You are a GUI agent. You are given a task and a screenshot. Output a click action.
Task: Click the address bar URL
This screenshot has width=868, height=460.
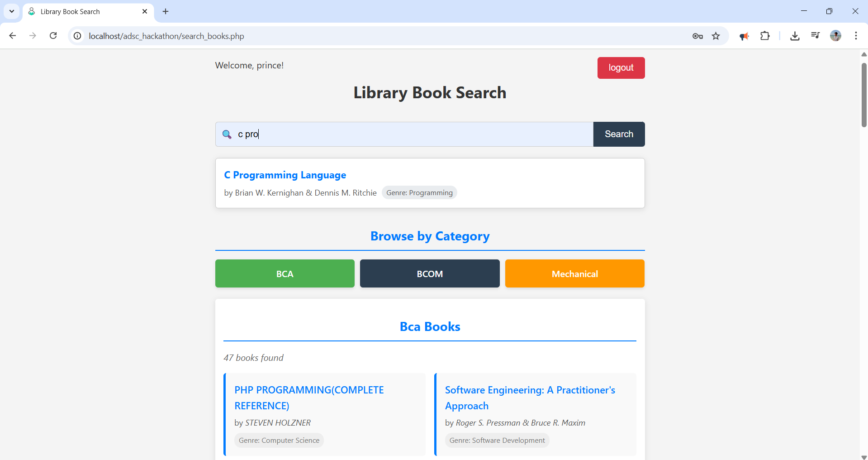[x=166, y=36]
